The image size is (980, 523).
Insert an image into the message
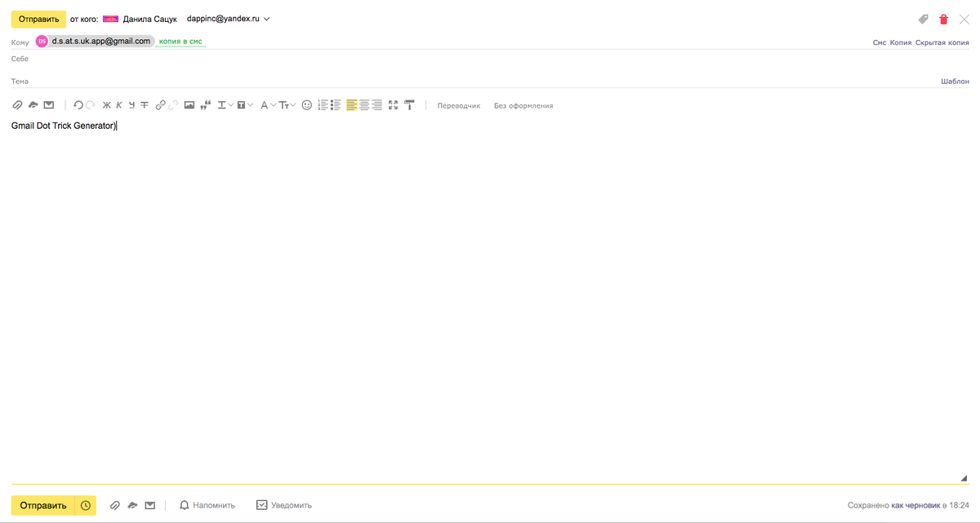coord(189,105)
